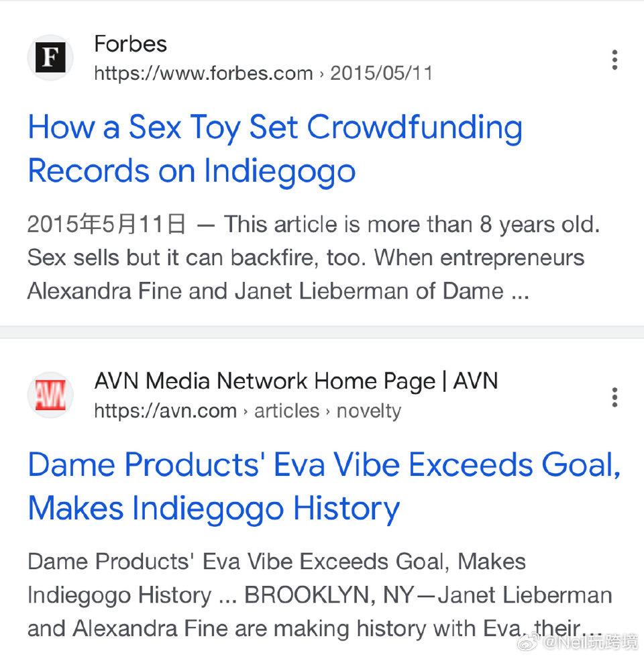Viewport: 644px width, 657px height.
Task: Click the https://www.forbes.com URL text
Action: pyautogui.click(x=203, y=73)
